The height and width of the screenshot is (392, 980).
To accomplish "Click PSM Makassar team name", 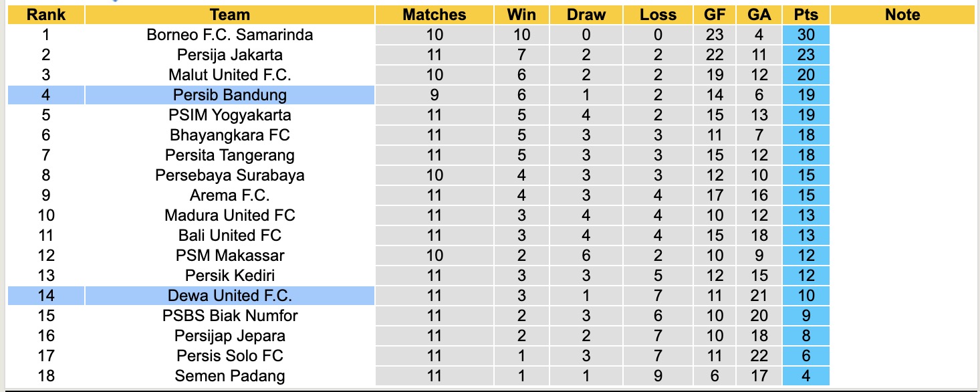I will (229, 256).
